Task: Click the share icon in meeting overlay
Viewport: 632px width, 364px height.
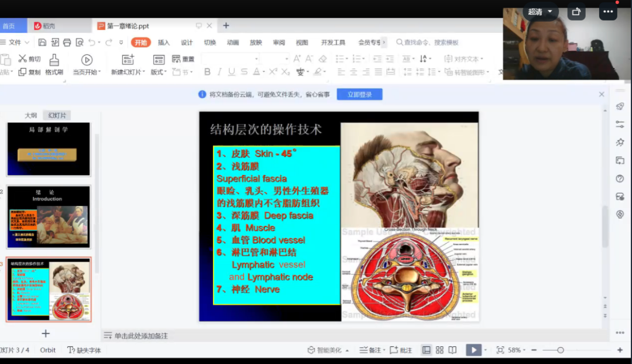Action: click(576, 12)
